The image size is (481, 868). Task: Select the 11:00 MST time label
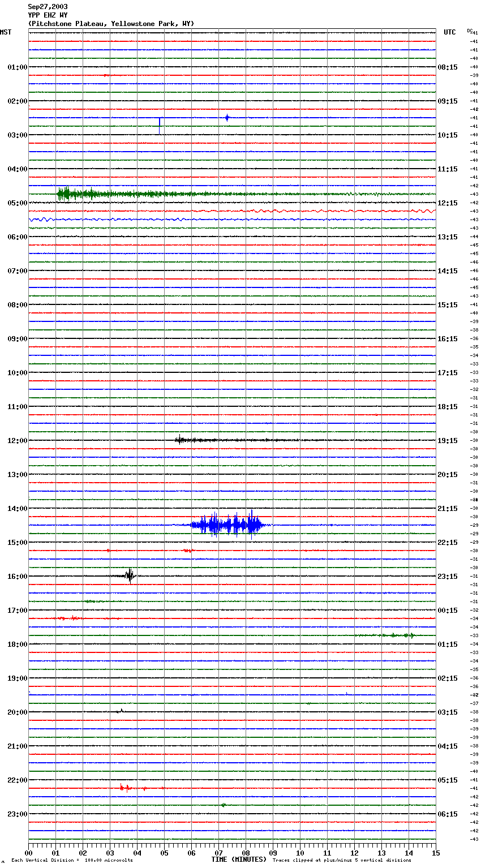pos(18,407)
